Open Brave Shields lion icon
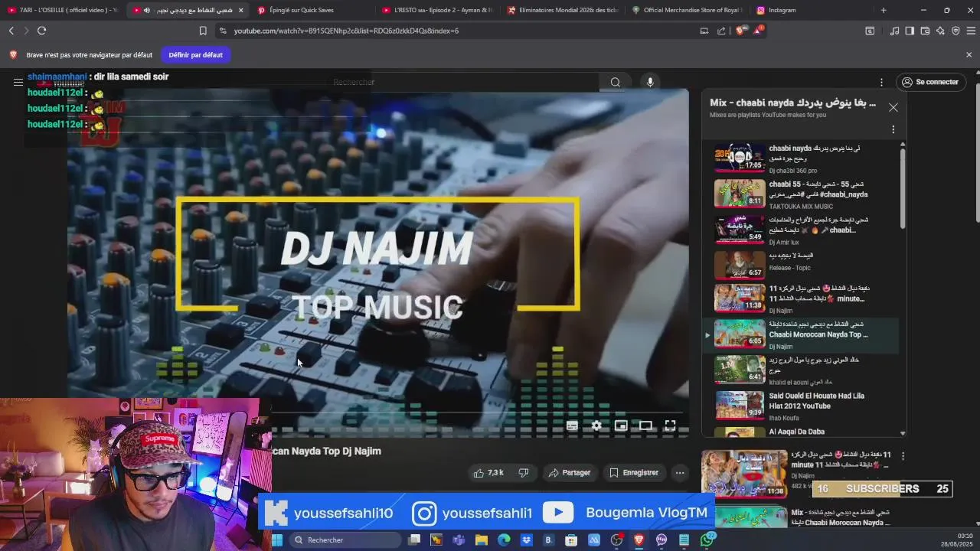 pyautogui.click(x=740, y=31)
